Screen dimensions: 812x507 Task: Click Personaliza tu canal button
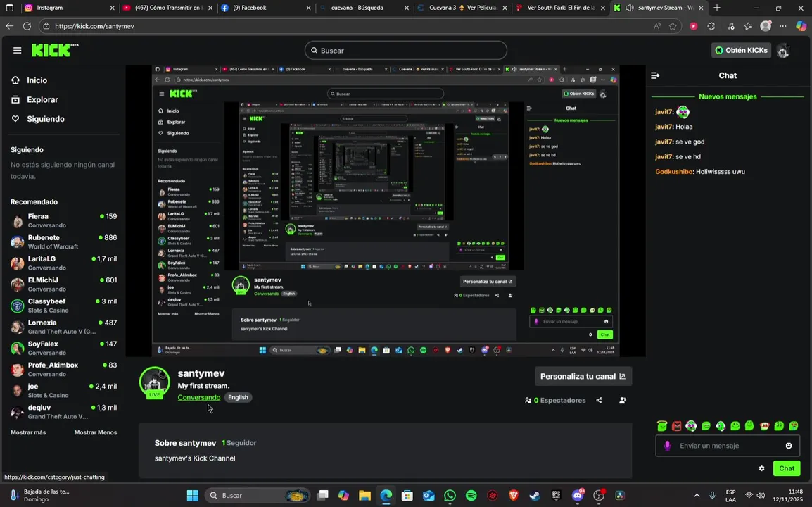tap(583, 376)
